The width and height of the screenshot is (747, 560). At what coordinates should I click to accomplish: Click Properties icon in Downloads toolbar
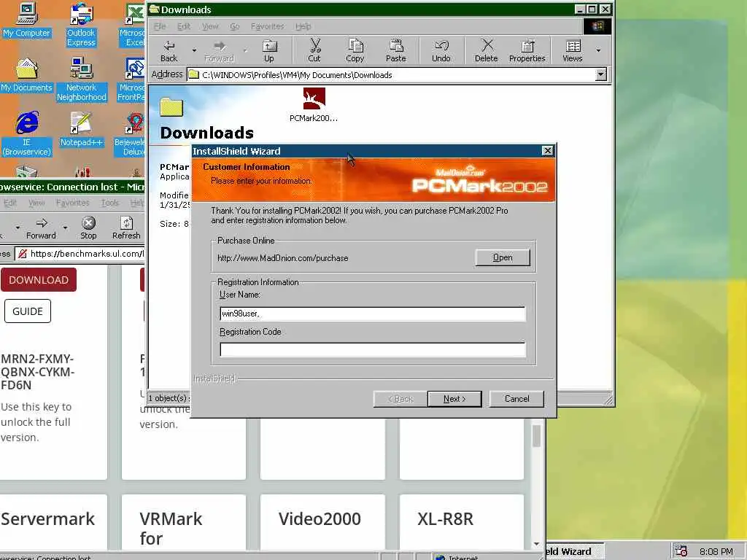click(x=527, y=51)
